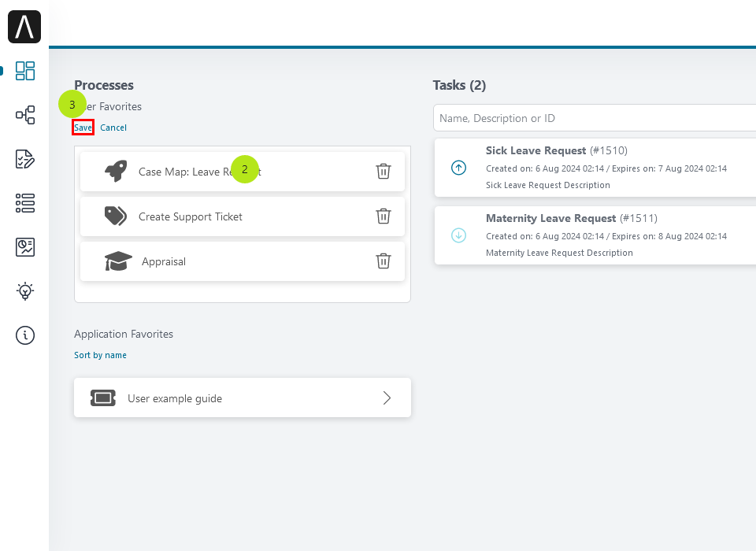Expand User example guide chevron
The height and width of the screenshot is (551, 756).
point(387,398)
